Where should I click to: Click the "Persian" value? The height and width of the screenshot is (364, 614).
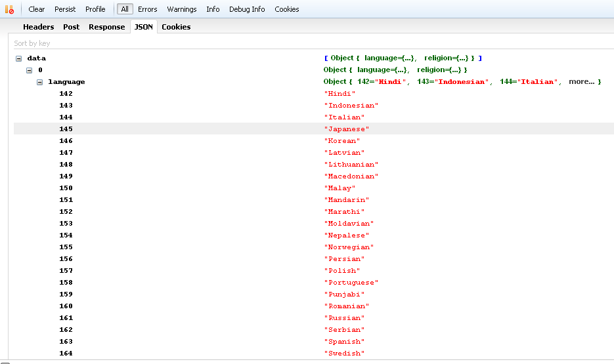pyautogui.click(x=344, y=258)
